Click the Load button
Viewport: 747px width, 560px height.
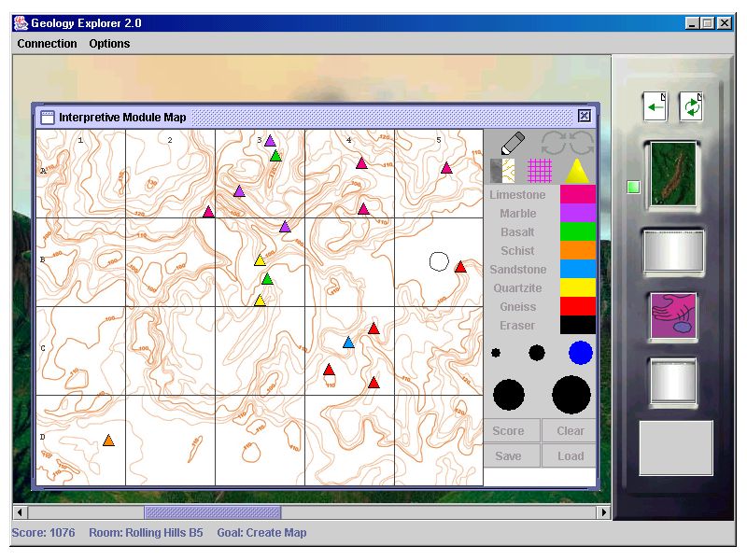click(x=571, y=456)
